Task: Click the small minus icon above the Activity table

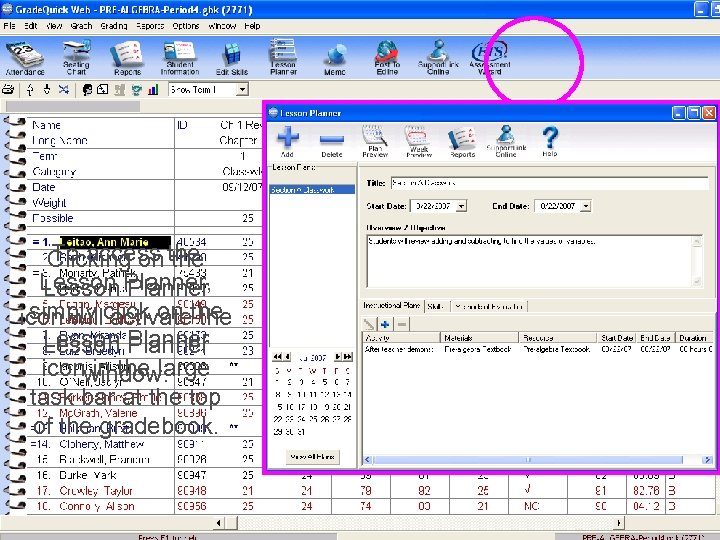Action: point(402,325)
